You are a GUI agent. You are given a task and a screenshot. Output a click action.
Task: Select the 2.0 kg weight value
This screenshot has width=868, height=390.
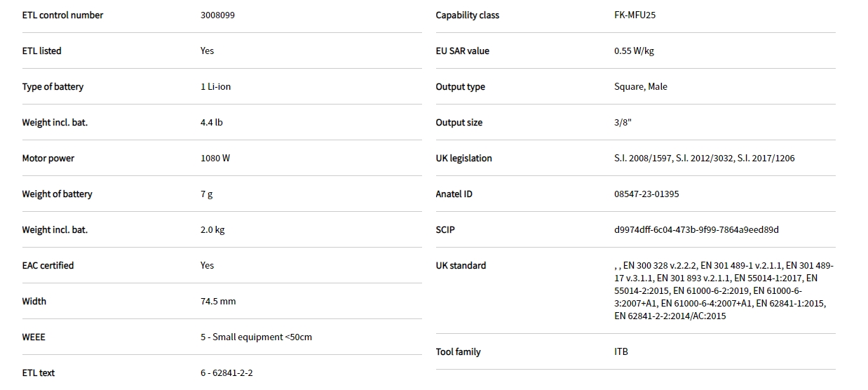pos(212,230)
